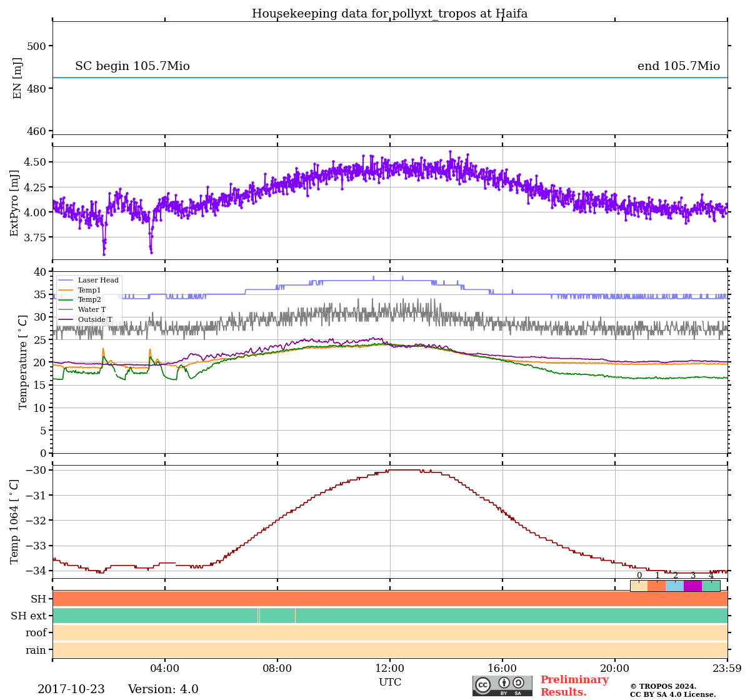Image resolution: width=750 pixels, height=700 pixels.
Task: Click the Creative Commons CC logo icon
Action: point(483,685)
